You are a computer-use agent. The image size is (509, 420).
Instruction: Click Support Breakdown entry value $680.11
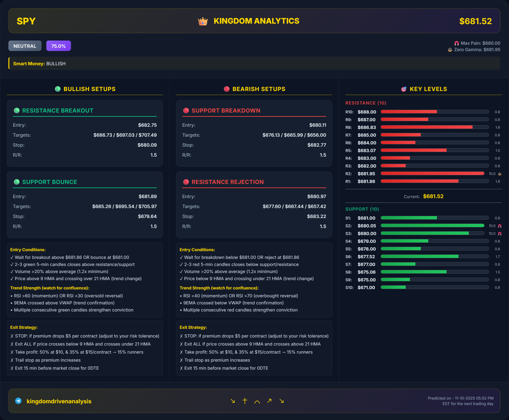click(x=318, y=125)
